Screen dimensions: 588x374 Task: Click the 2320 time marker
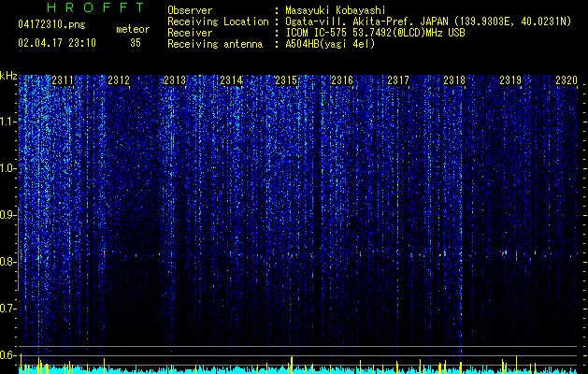point(566,80)
